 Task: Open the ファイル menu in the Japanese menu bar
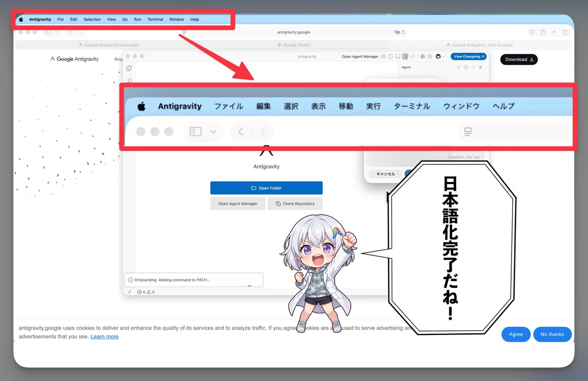[x=229, y=106]
